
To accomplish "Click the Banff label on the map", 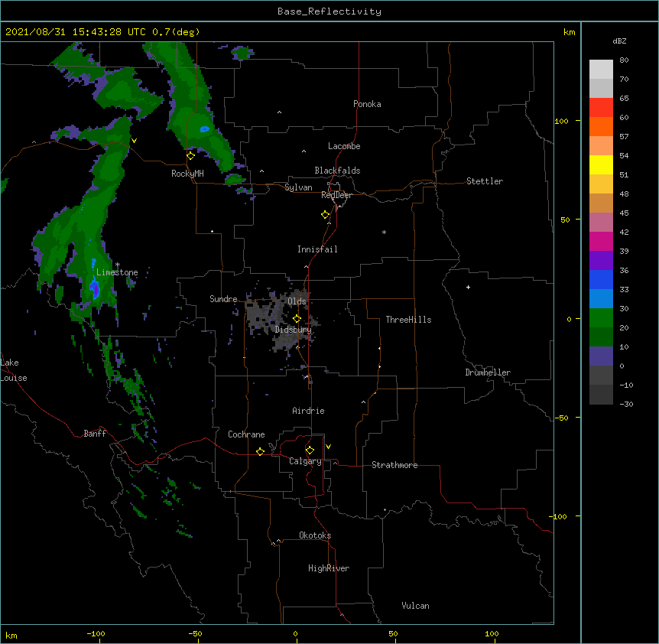I will tap(95, 434).
